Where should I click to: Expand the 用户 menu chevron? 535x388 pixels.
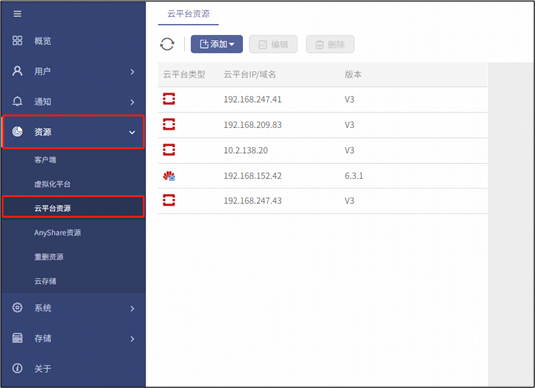132,72
